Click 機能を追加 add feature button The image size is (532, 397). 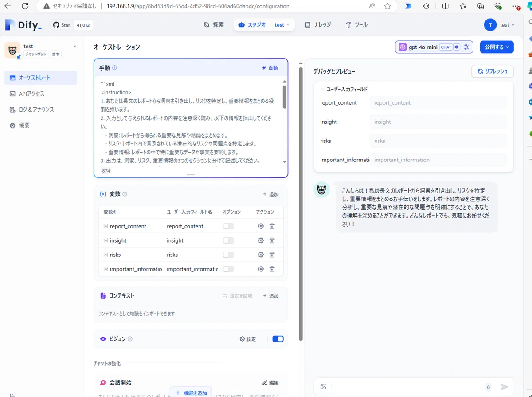pos(191,393)
